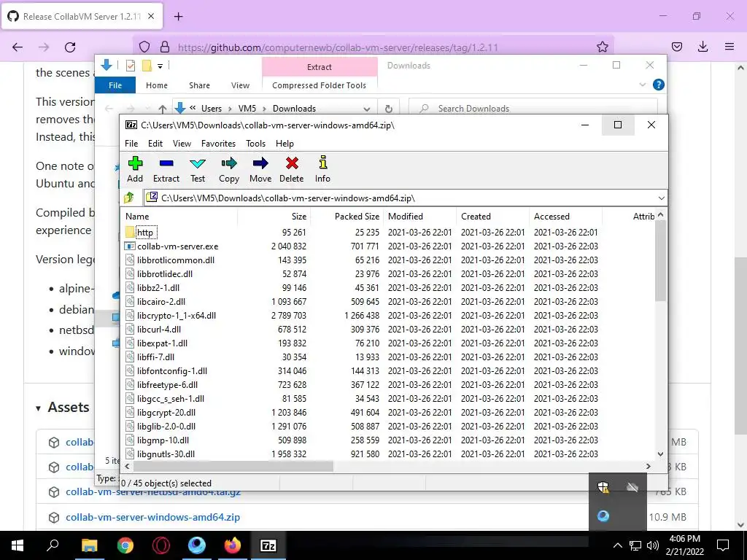This screenshot has height=560, width=747.
Task: Click the 7-Zip taskbar button
Action: click(268, 545)
